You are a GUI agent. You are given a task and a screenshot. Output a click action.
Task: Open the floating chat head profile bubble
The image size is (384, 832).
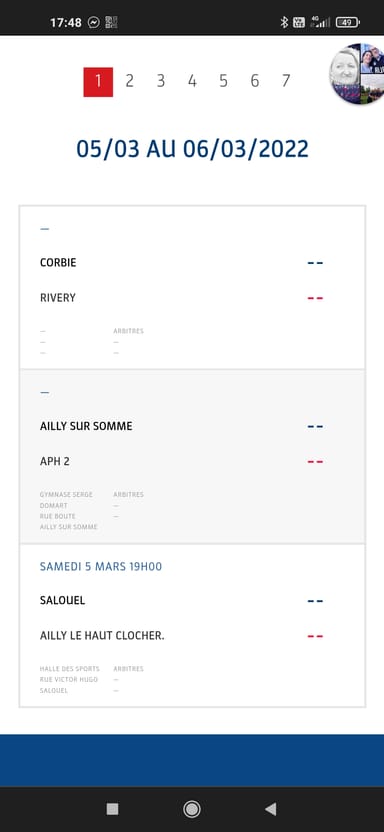pos(356,73)
